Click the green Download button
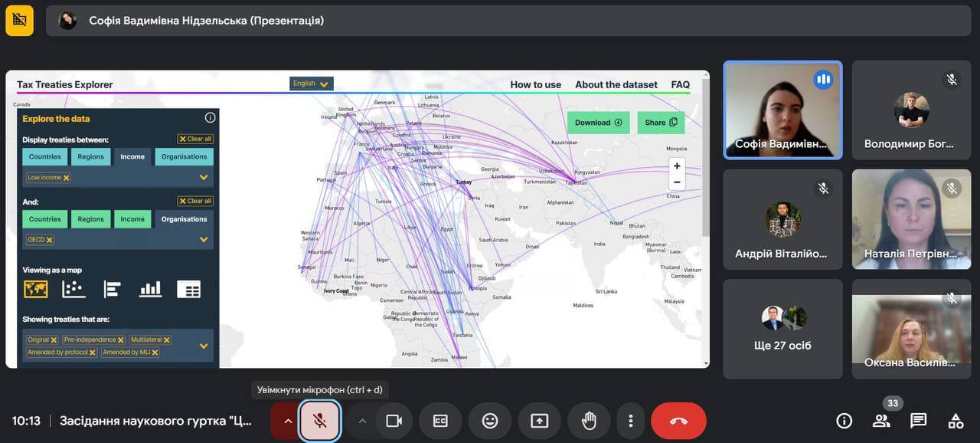The height and width of the screenshot is (443, 980). coord(598,123)
